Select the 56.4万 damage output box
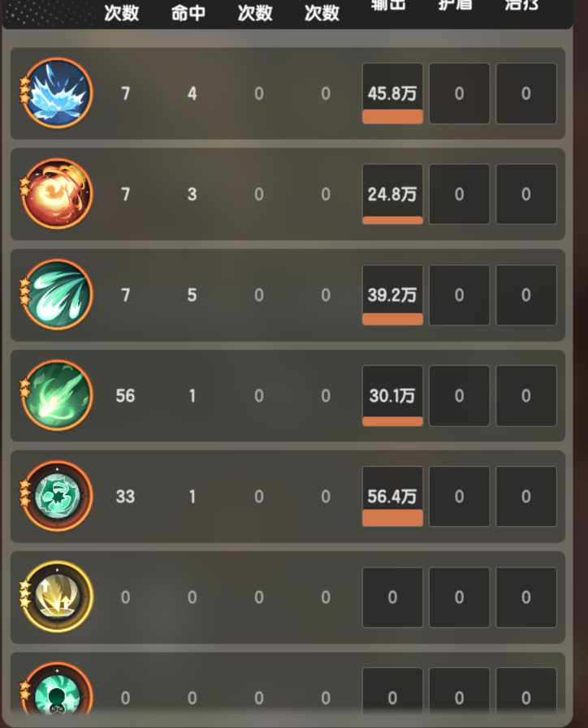The height and width of the screenshot is (728, 588). pyautogui.click(x=392, y=497)
